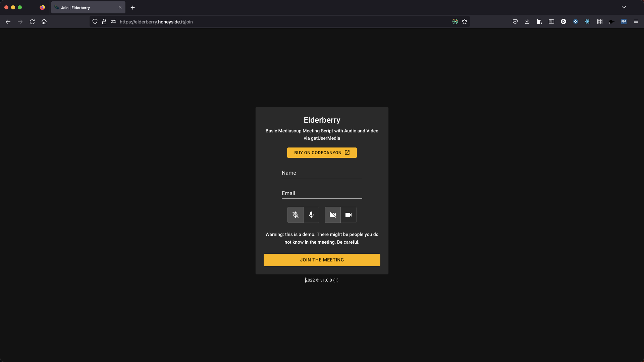
Task: Open the site permissions control
Action: coord(114,21)
